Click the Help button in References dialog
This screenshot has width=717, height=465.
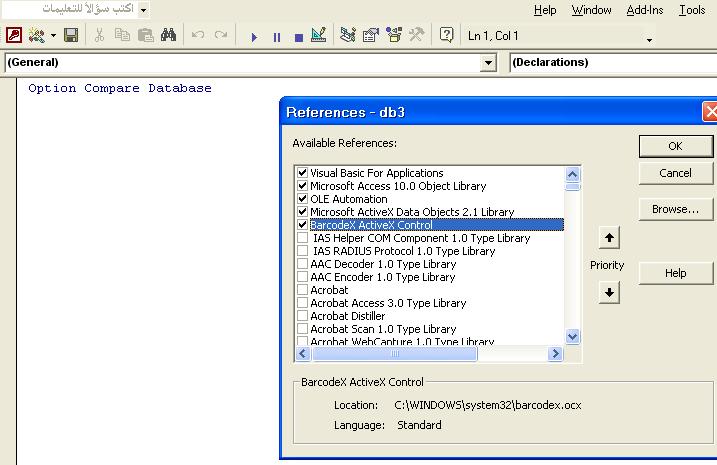pyautogui.click(x=675, y=273)
